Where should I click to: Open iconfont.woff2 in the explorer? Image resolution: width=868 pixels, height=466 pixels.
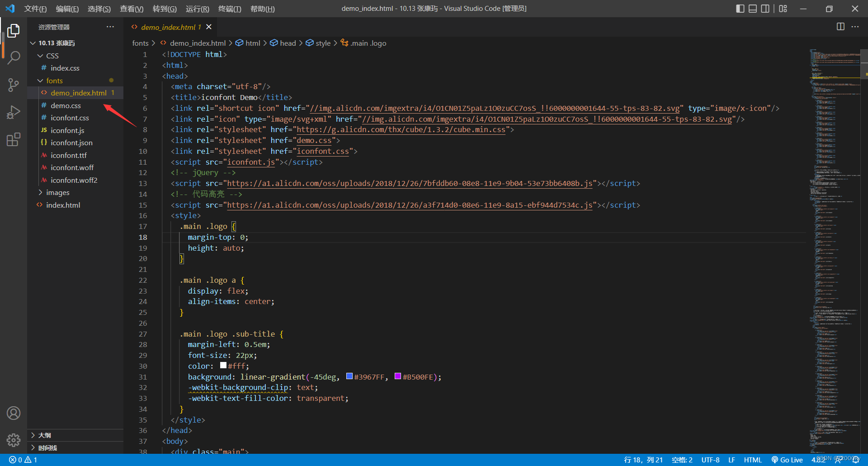pos(75,180)
